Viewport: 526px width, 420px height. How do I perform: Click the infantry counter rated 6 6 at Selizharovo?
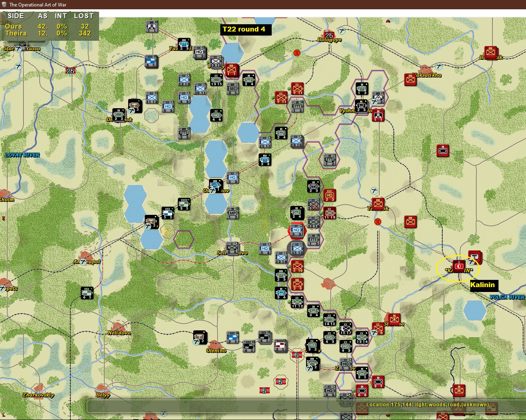(232, 248)
